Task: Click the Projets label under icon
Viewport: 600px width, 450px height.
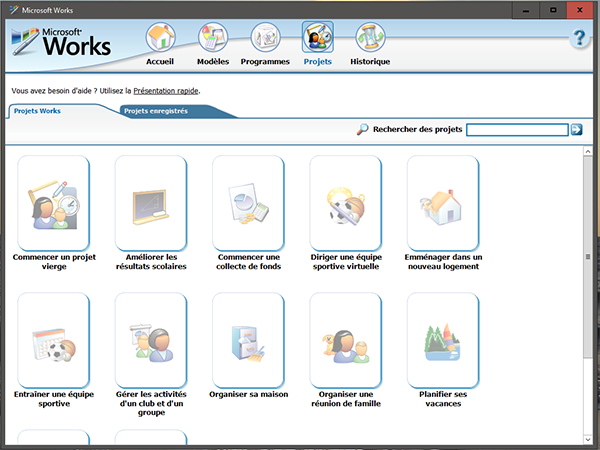Action: point(318,62)
